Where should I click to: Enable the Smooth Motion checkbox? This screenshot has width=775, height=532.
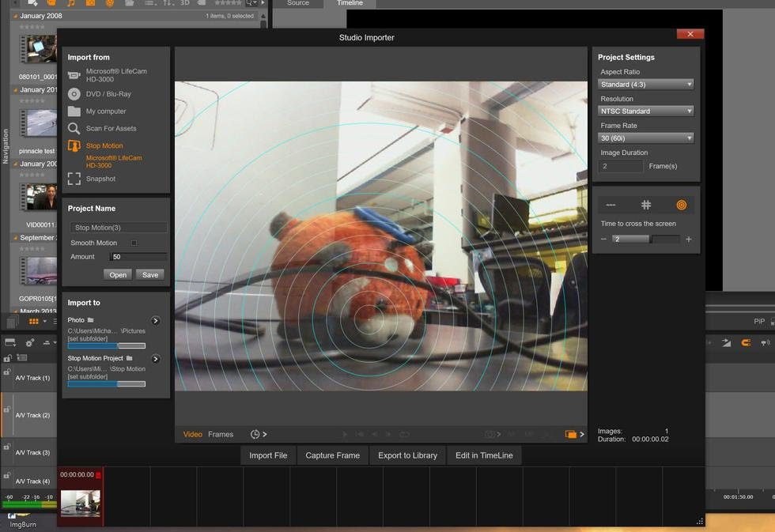click(134, 243)
